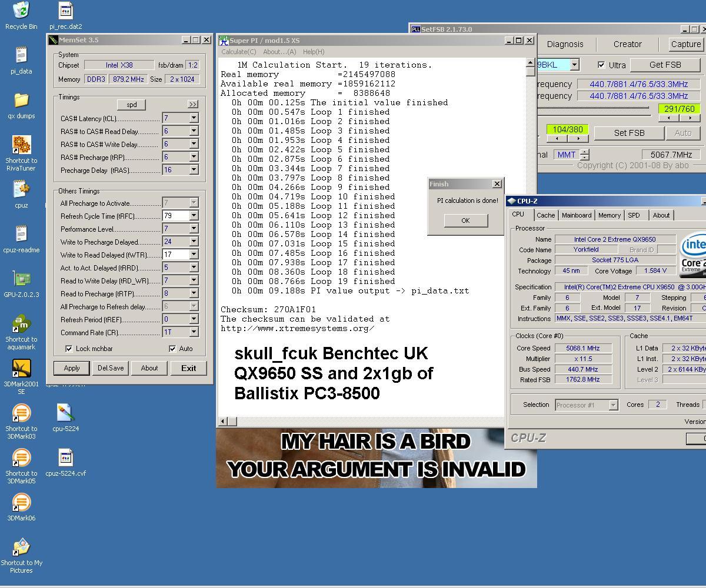The height and width of the screenshot is (588, 706).
Task: Toggle Lock mchbar checkbox in MemSet
Action: pos(69,349)
